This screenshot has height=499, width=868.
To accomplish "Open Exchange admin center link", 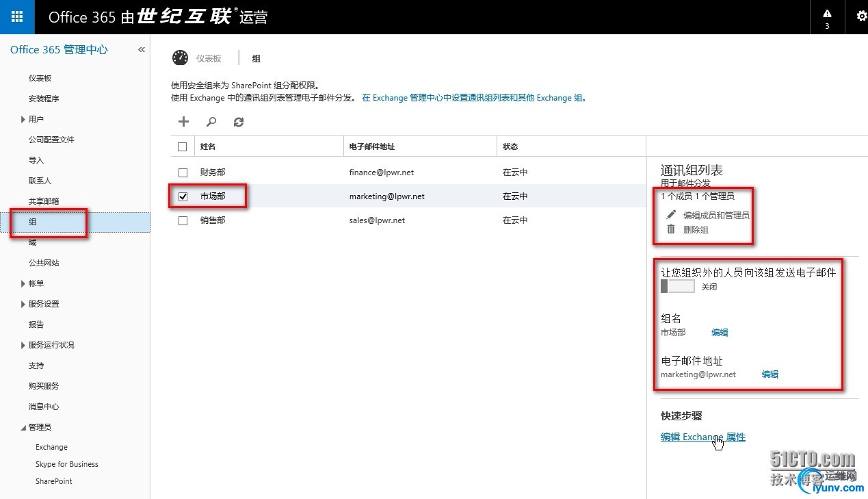I will tap(51, 447).
